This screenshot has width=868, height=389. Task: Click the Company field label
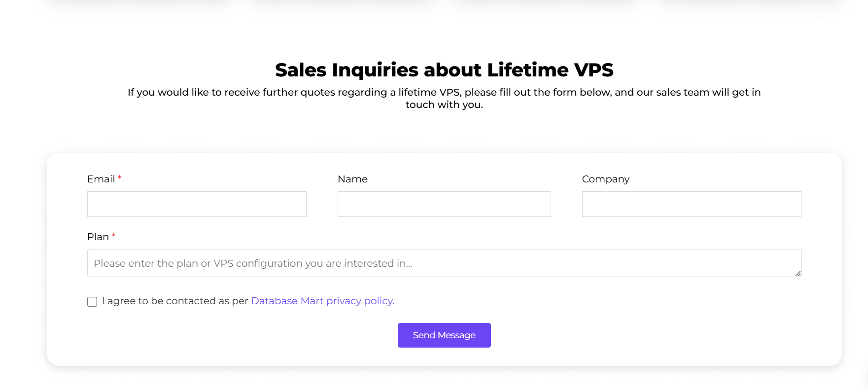[605, 179]
